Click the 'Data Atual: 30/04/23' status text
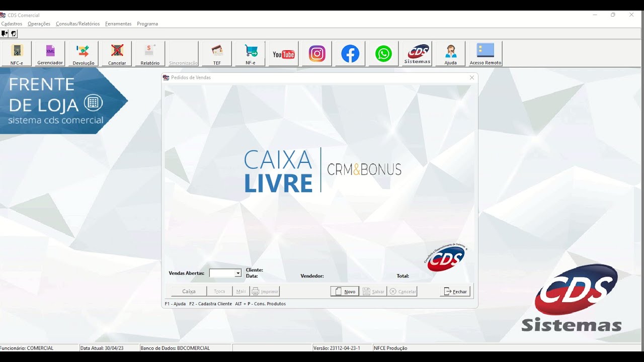644x362 pixels. click(x=102, y=348)
